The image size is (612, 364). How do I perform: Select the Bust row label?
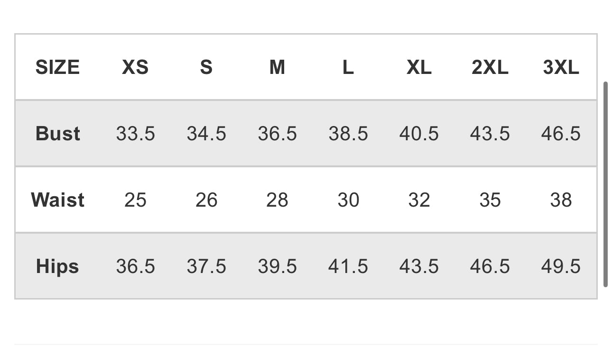[57, 134]
